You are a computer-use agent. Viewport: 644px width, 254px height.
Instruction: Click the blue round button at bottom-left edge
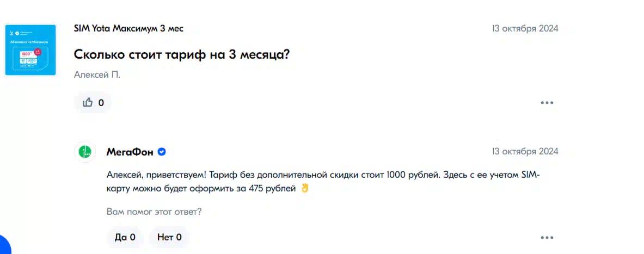[x=4, y=245]
